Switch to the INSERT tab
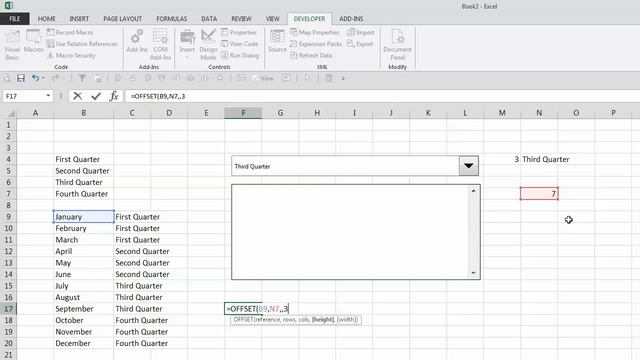The width and height of the screenshot is (640, 360). [79, 19]
